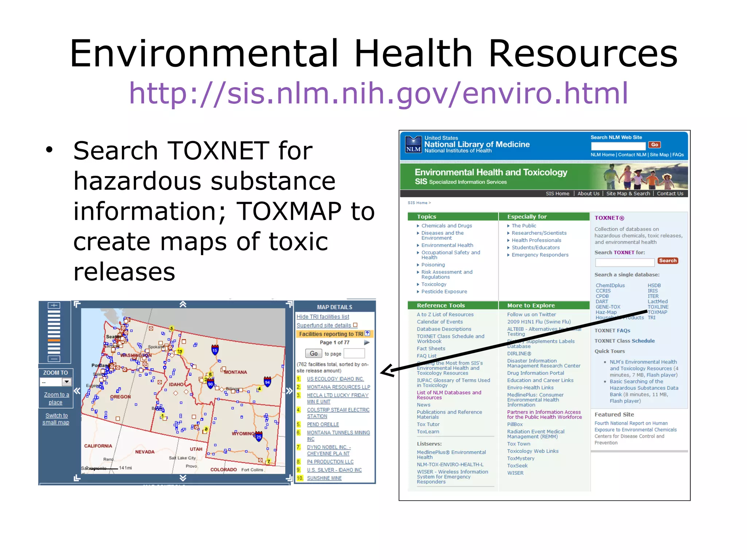747x560 pixels.
Task: Open the help icon beside Facilities reporting to TRI
Action: coord(368,333)
